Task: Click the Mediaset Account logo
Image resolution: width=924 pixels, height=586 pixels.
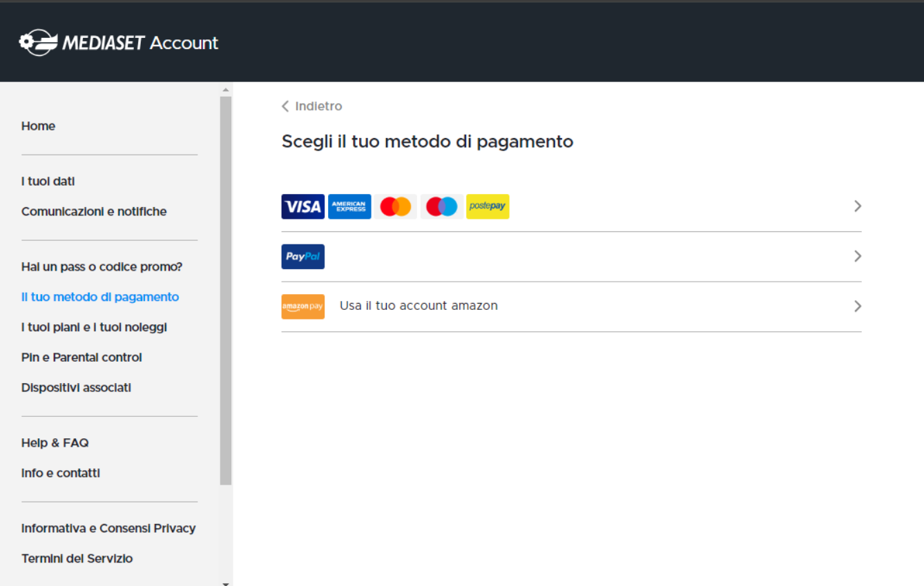Action: pyautogui.click(x=118, y=43)
